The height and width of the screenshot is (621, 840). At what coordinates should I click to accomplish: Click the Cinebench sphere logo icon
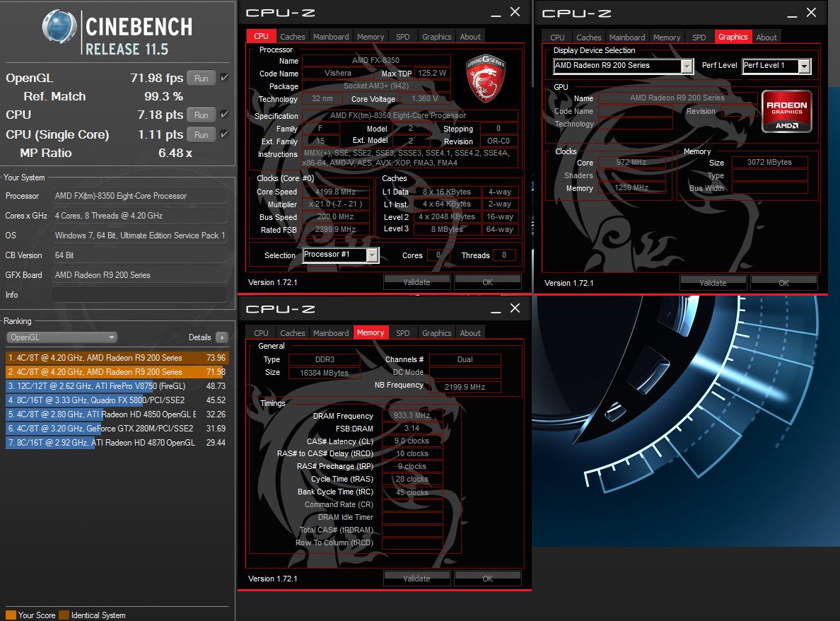59,26
